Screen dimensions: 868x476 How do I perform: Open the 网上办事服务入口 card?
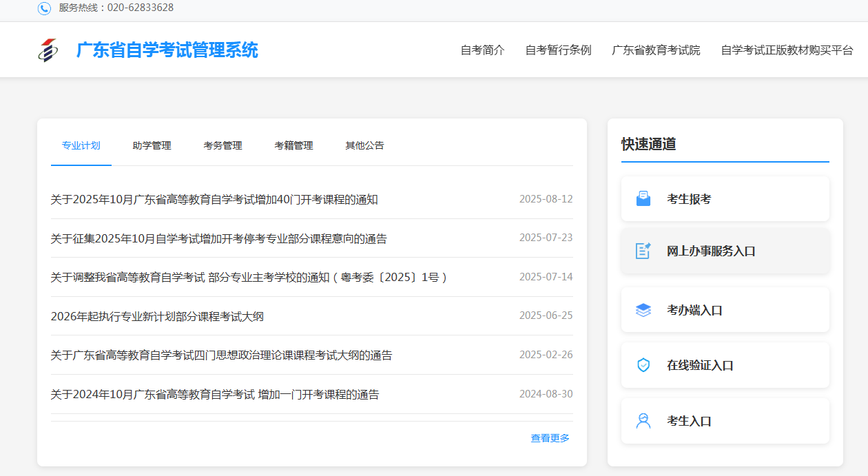[x=725, y=251]
